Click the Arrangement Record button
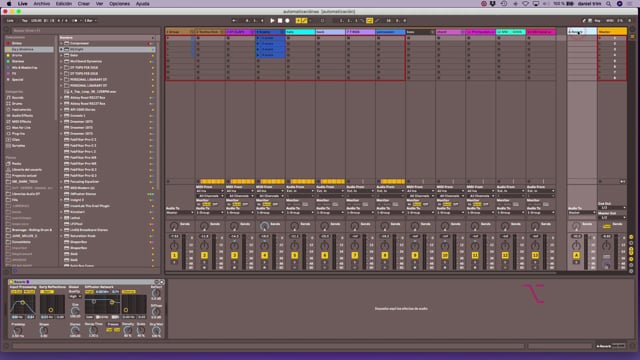Image resolution: width=640 pixels, height=360 pixels. pyautogui.click(x=287, y=20)
